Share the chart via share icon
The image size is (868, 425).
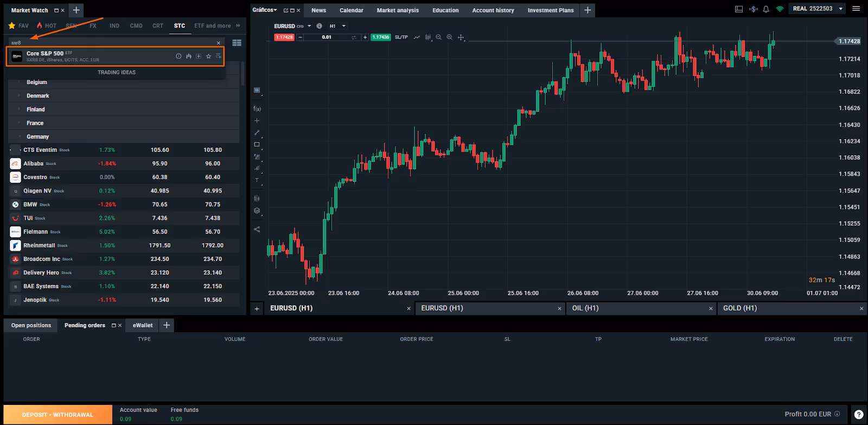pyautogui.click(x=257, y=229)
